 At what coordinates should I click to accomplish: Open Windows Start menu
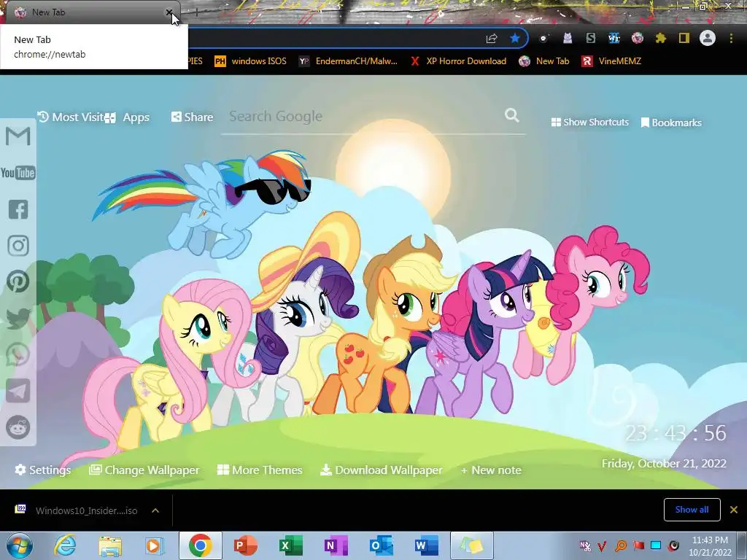pos(19,545)
